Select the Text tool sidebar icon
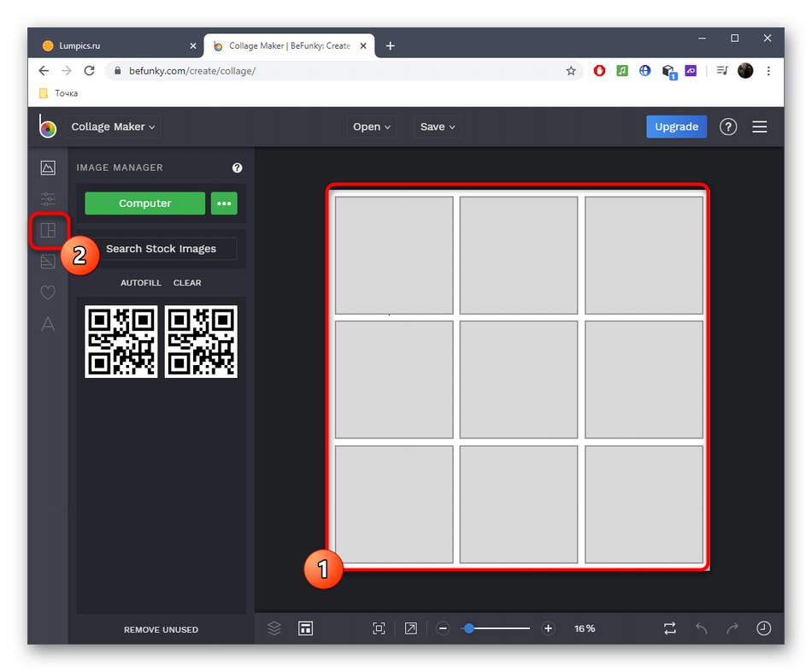This screenshot has width=812, height=672. (48, 324)
